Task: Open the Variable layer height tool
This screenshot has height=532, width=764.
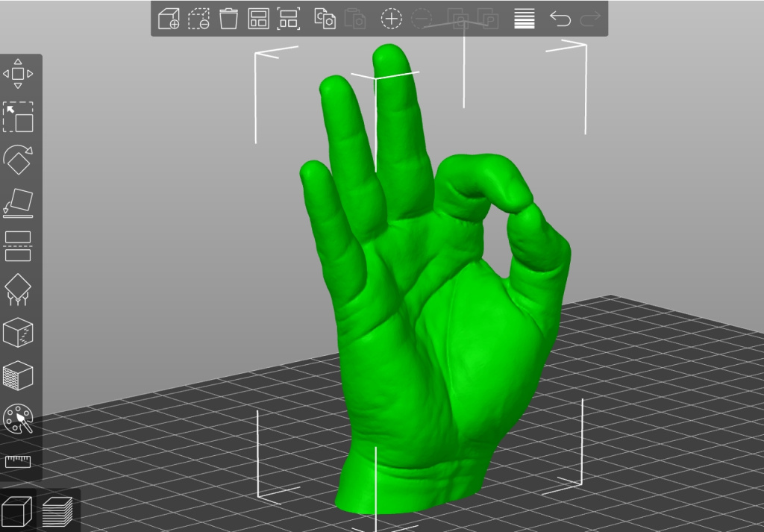Action: [x=525, y=19]
